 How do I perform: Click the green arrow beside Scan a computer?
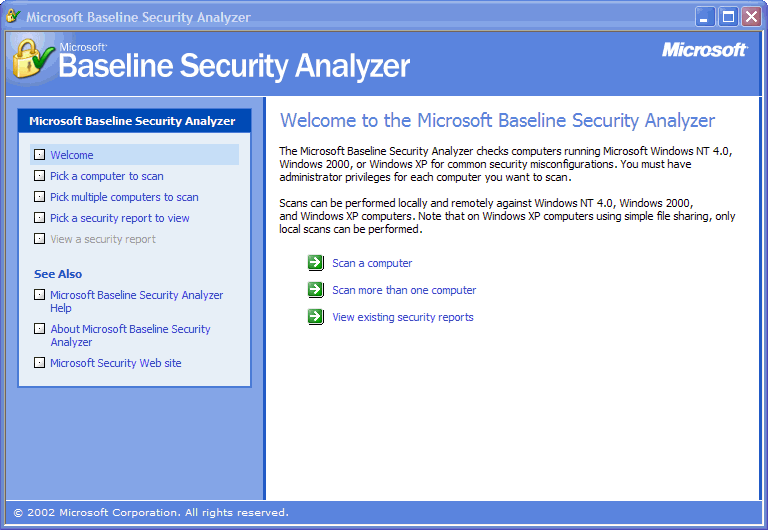point(316,263)
